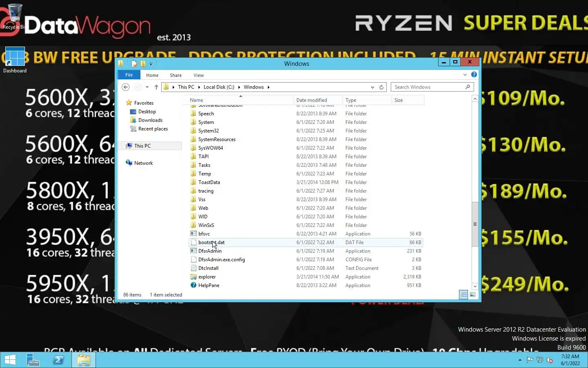
Task: Go up one level with Up arrow
Action: pos(156,87)
